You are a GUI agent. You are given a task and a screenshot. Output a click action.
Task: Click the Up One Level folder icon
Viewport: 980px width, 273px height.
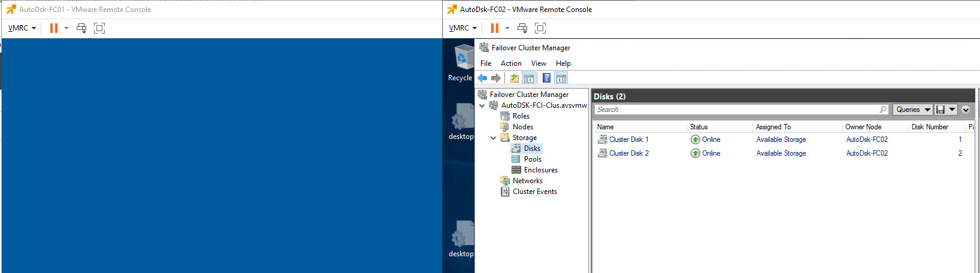(x=515, y=78)
